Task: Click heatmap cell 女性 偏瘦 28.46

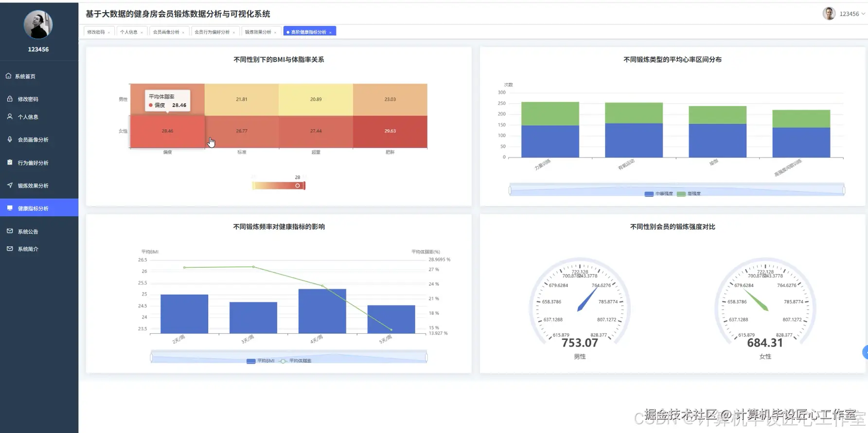Action: point(167,131)
